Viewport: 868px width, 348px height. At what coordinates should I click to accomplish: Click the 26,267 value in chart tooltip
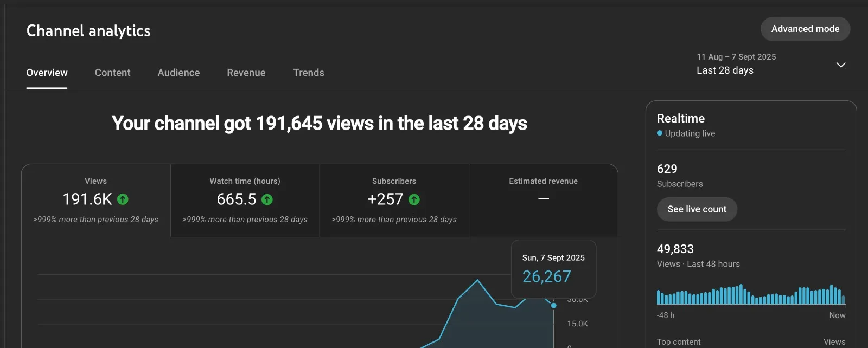546,277
